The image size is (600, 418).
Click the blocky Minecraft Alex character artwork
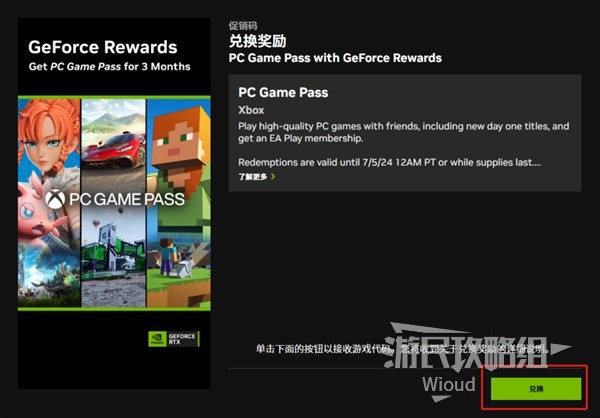tap(179, 153)
